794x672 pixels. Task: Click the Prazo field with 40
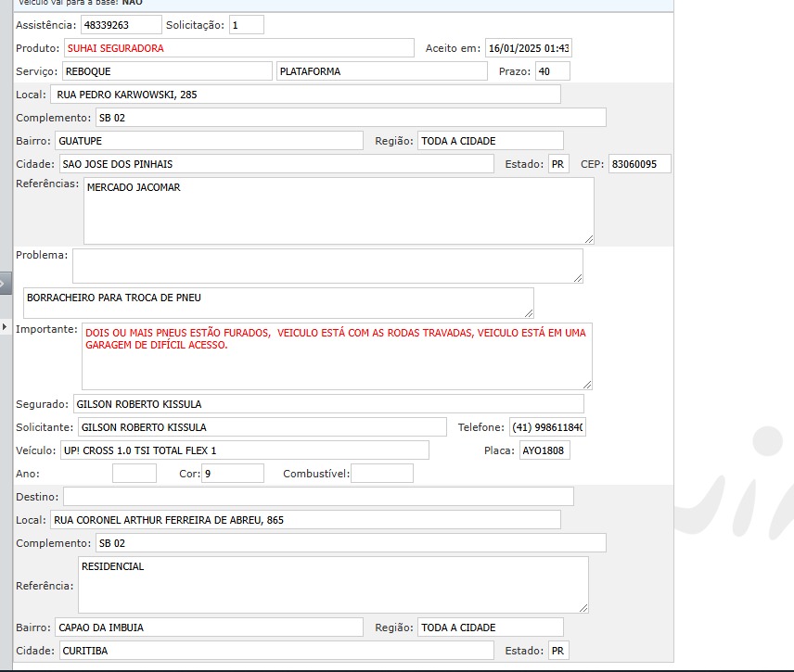(553, 71)
